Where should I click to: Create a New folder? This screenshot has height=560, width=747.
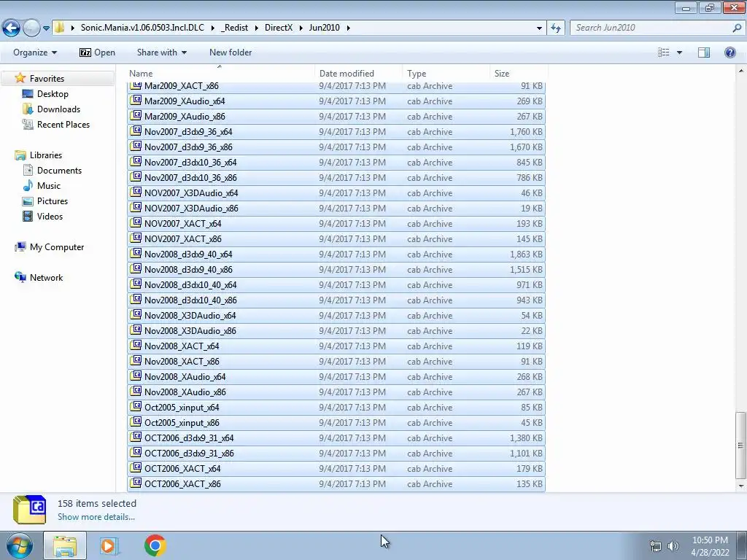pyautogui.click(x=231, y=52)
